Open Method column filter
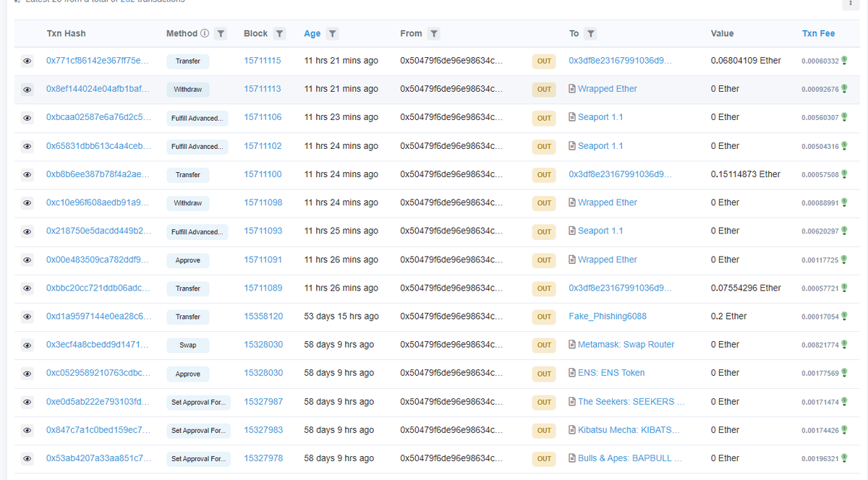868x480 pixels. [x=221, y=34]
